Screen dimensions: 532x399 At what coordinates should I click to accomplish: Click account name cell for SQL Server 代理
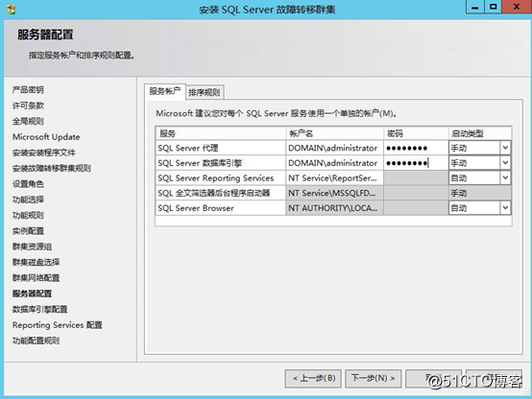[334, 148]
